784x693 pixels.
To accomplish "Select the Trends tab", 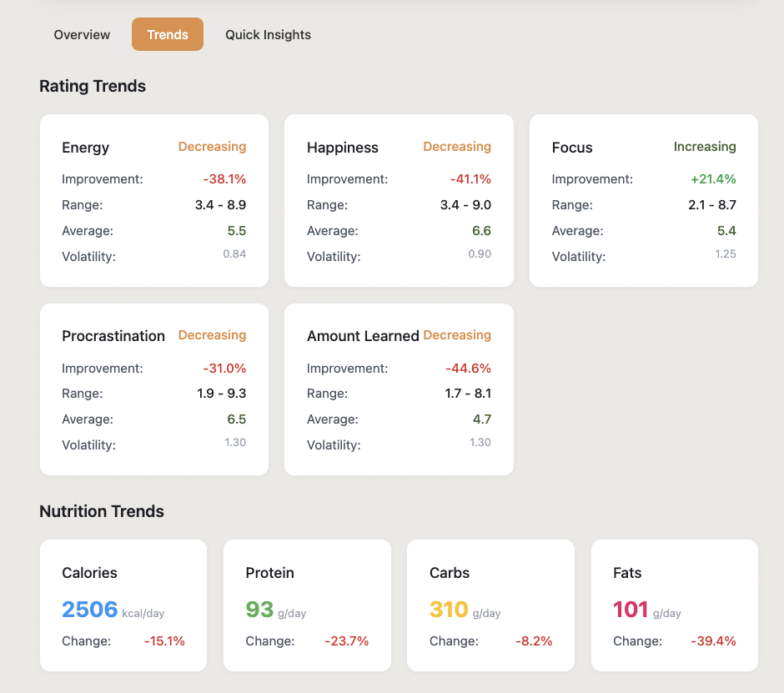I will point(167,34).
